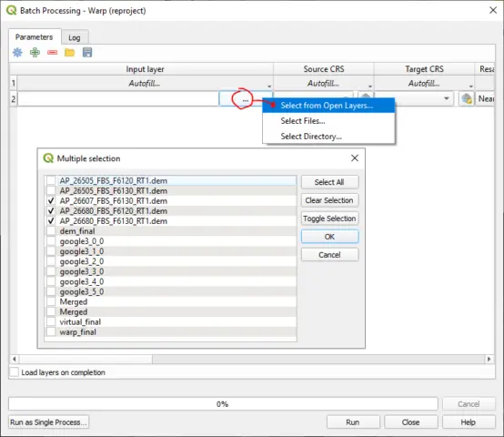Enable Load layers on completion
Image resolution: width=504 pixels, height=437 pixels.
(x=15, y=372)
